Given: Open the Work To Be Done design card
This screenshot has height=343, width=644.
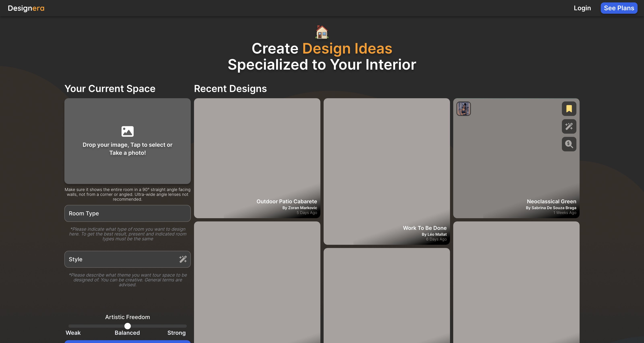Looking at the screenshot, I should pyautogui.click(x=386, y=171).
